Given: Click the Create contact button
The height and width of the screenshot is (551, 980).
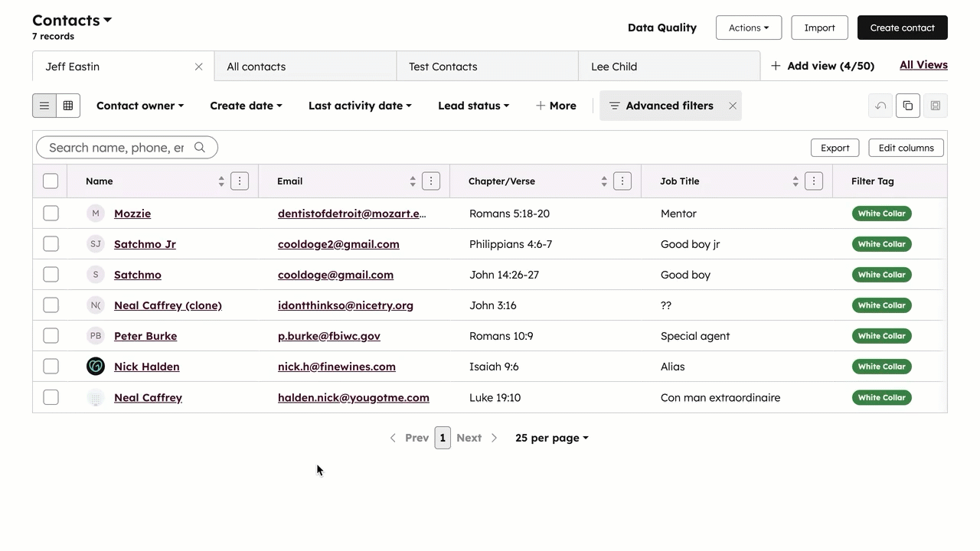Looking at the screenshot, I should pyautogui.click(x=902, y=28).
